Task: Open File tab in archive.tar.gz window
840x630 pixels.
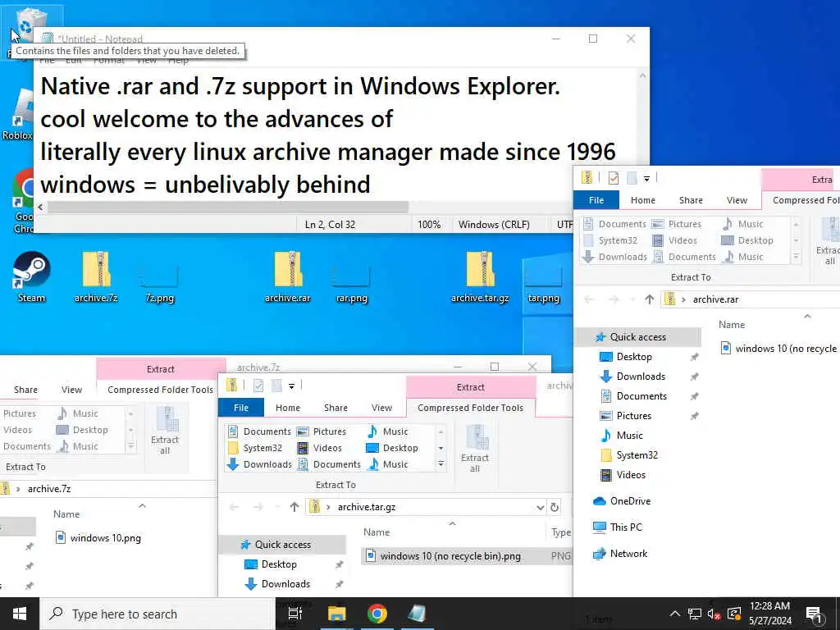Action: [x=241, y=408]
